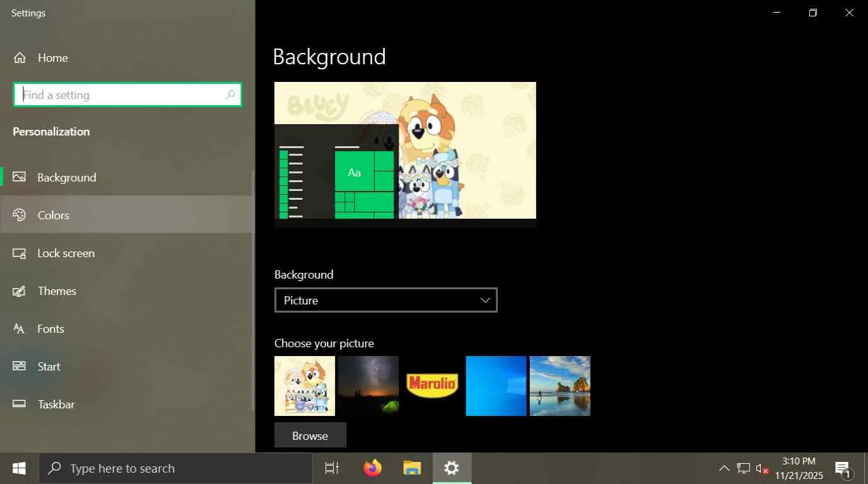Open the Lock screen settings page
Viewport: 868px width, 484px height.
127,253
